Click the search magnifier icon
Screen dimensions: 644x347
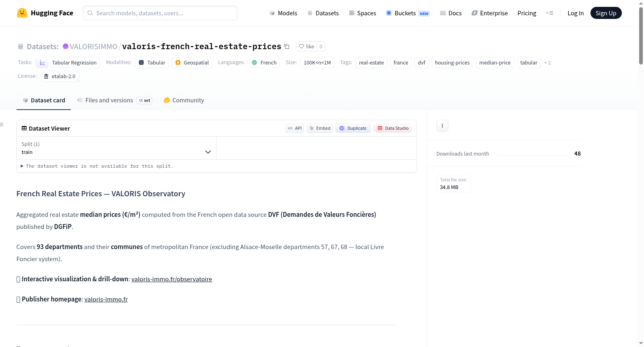coord(90,13)
